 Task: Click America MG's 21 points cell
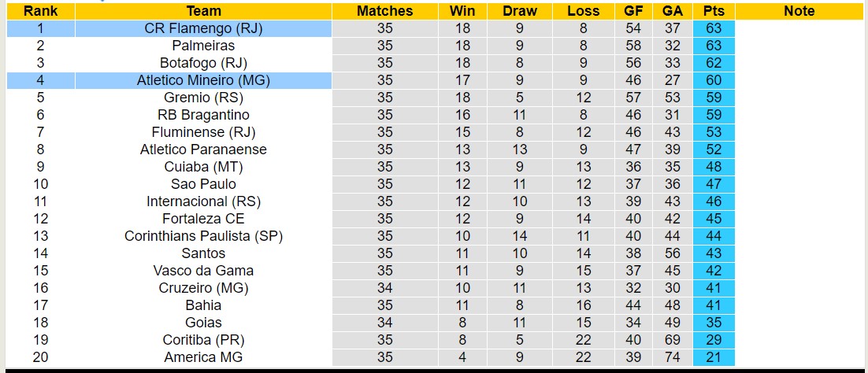pyautogui.click(x=714, y=357)
